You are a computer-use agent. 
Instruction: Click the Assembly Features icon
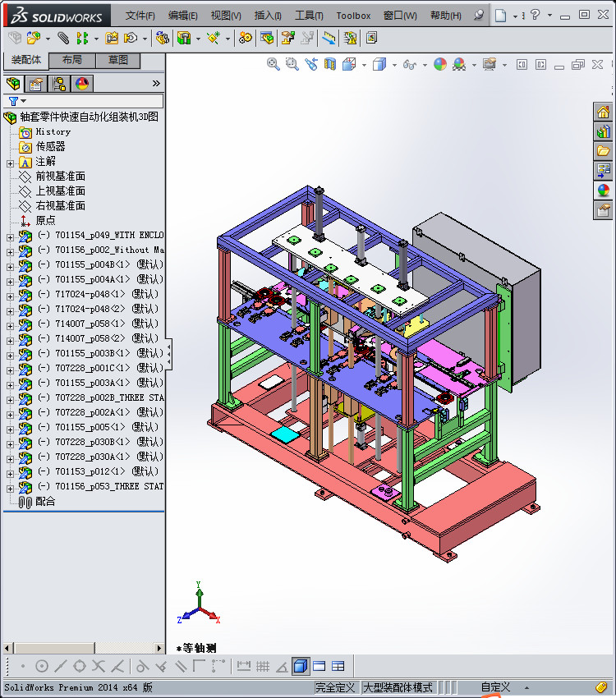pos(184,39)
